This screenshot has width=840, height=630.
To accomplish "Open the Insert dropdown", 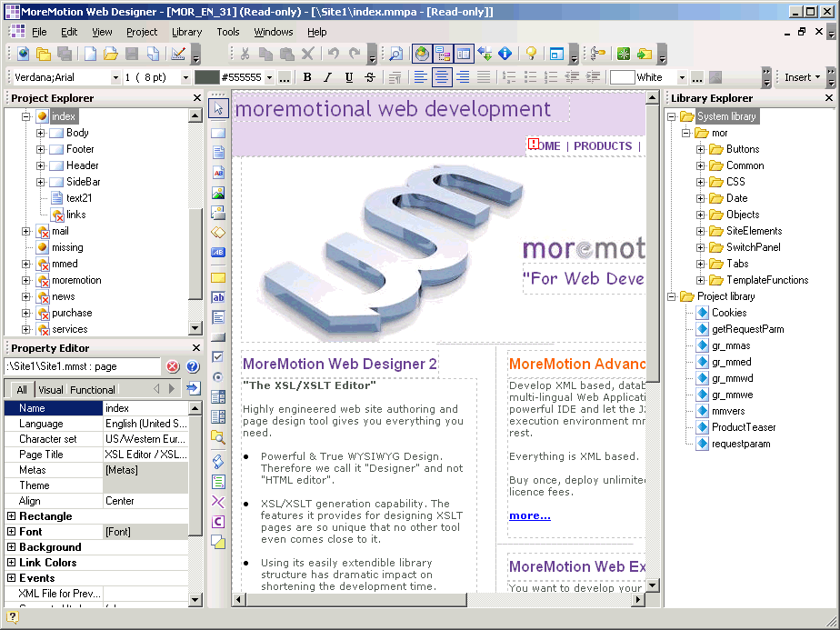I will tap(802, 77).
